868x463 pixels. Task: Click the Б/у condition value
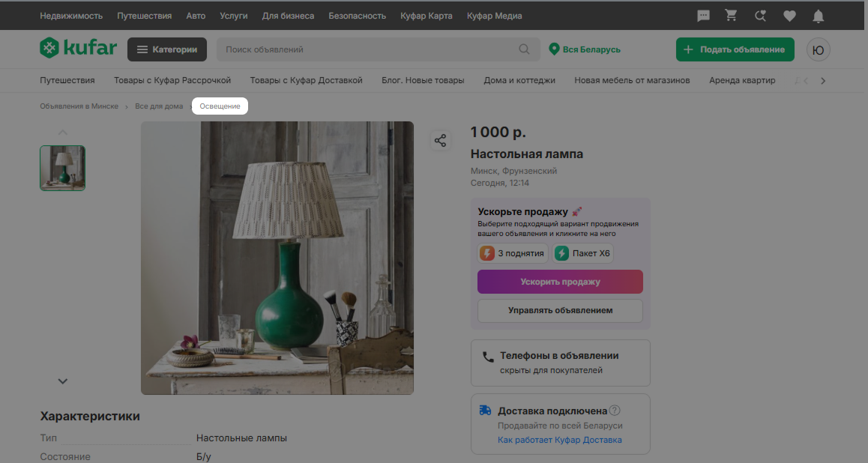click(x=204, y=457)
